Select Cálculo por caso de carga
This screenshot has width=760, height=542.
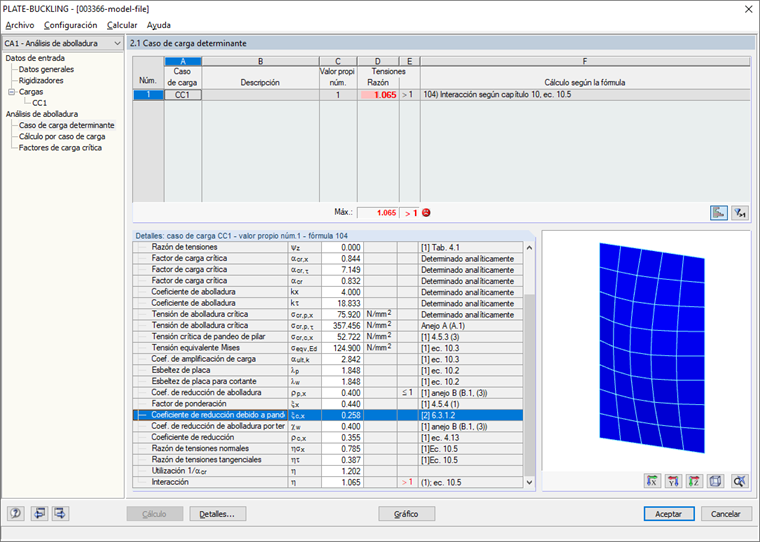62,136
